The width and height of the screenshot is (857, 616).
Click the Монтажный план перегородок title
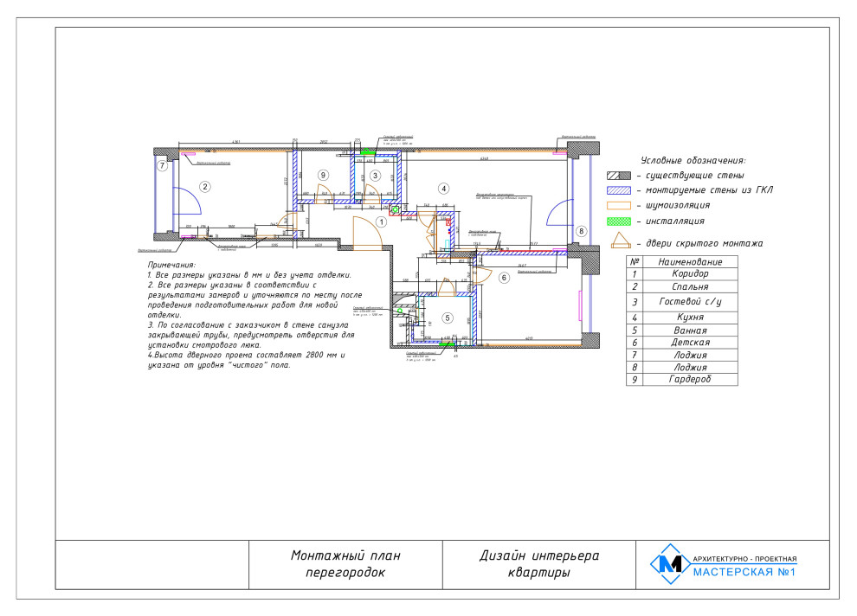[345, 564]
